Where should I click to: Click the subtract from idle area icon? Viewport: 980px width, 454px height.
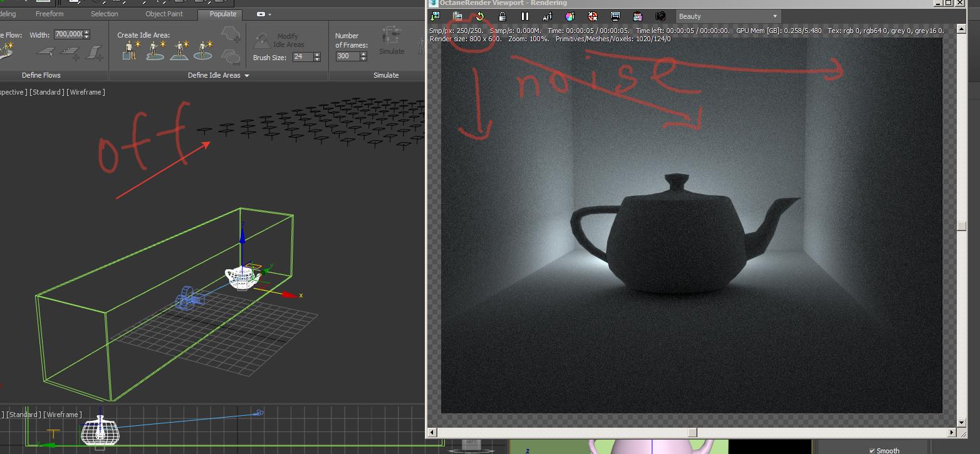coord(231,56)
